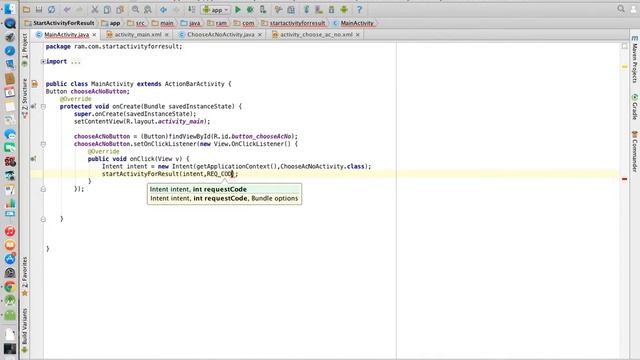Select the MainActivity breadcrumb item
This screenshot has height=360, width=640.
click(353, 23)
